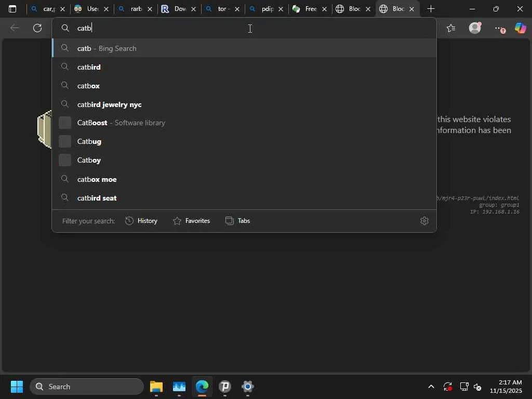Open a new tab with plus button
The image size is (532, 399).
431,9
